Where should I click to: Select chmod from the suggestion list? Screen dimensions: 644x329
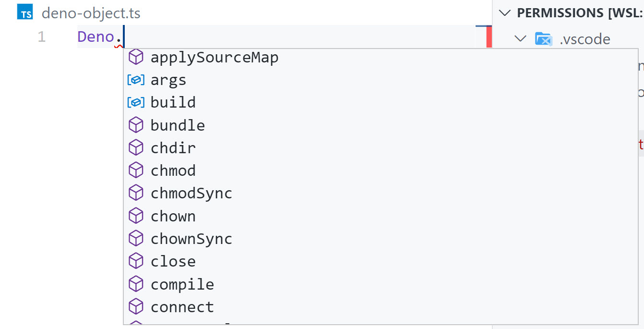pyautogui.click(x=173, y=171)
